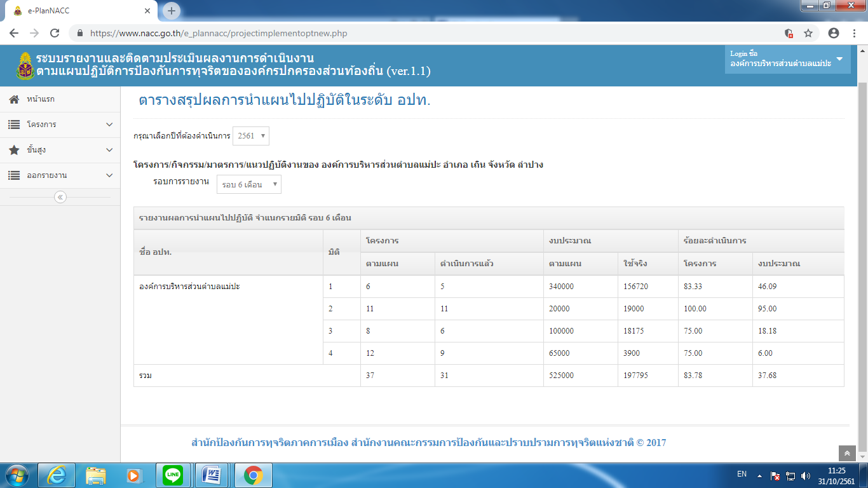The height and width of the screenshot is (488, 868).
Task: Open LINE from the taskbar
Action: pos(173,475)
